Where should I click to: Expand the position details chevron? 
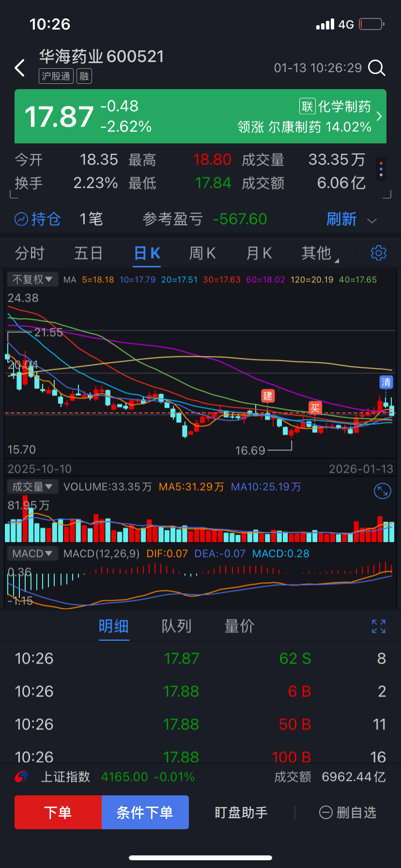coord(372,221)
